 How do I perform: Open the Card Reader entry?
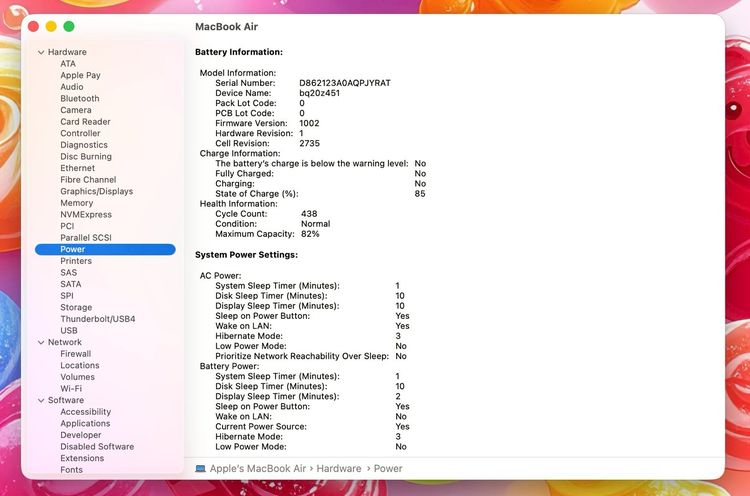85,121
